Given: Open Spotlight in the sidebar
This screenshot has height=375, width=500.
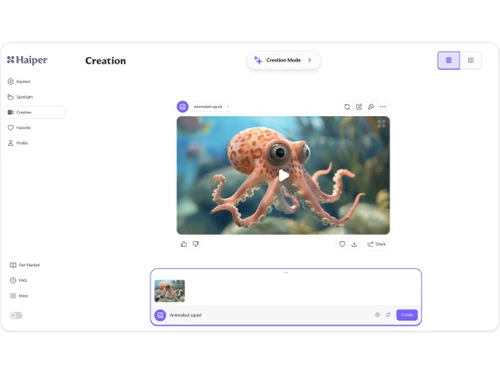Looking at the screenshot, I should [20, 97].
